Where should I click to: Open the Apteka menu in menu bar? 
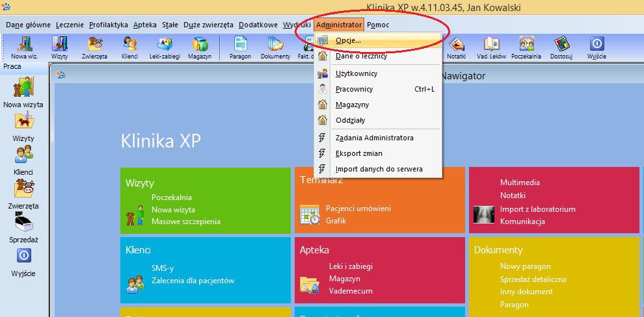[145, 25]
